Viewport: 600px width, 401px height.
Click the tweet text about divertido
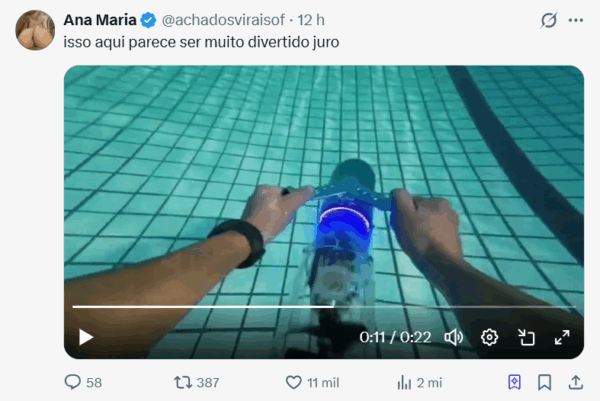pos(201,42)
